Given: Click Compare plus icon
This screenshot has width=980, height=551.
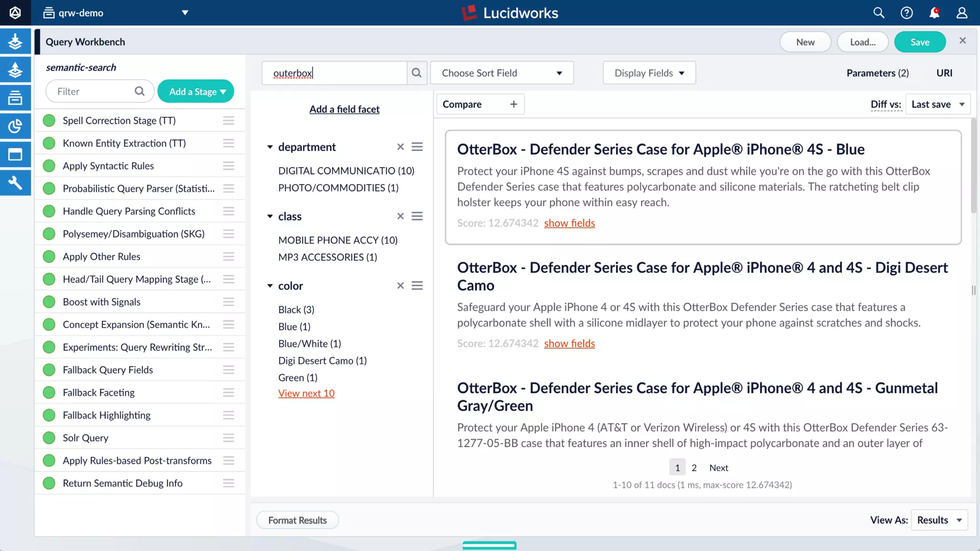Looking at the screenshot, I should (513, 104).
